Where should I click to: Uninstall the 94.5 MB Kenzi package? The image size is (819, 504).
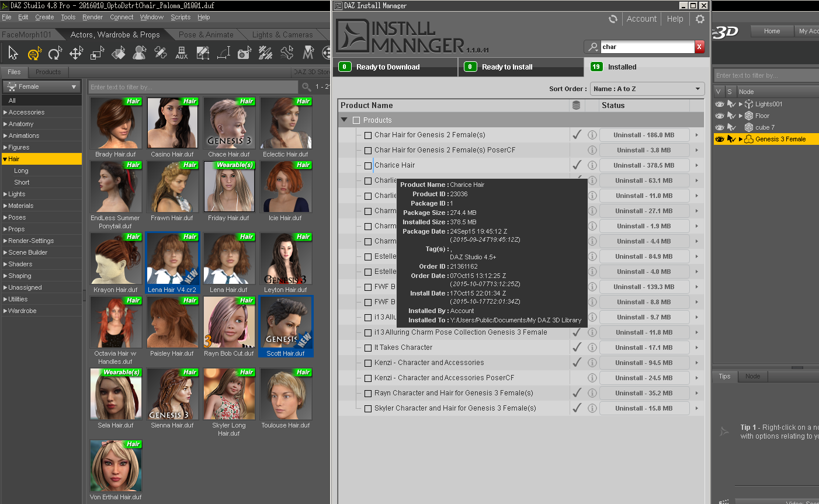(644, 363)
